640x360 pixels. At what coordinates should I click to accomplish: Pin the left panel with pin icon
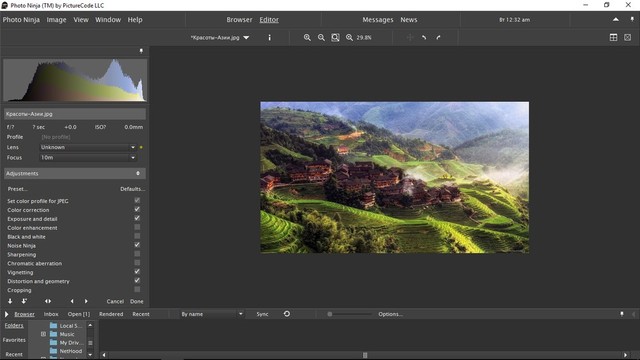141,51
